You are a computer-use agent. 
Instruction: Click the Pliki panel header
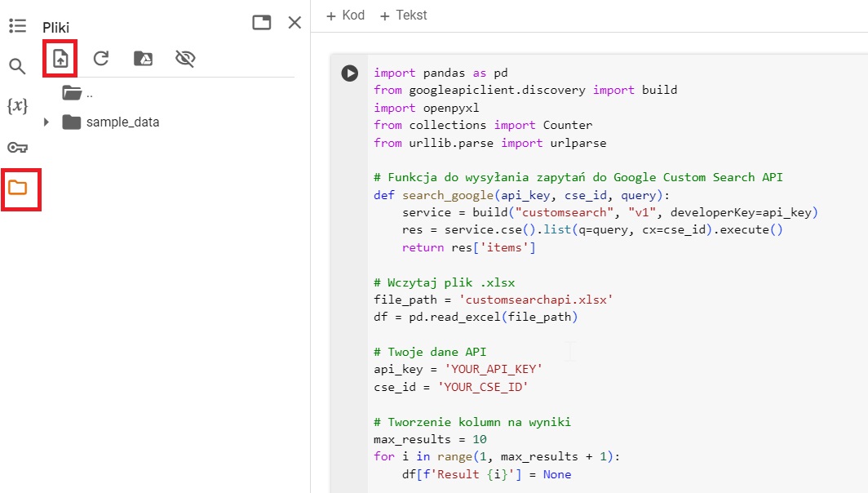pos(55,27)
